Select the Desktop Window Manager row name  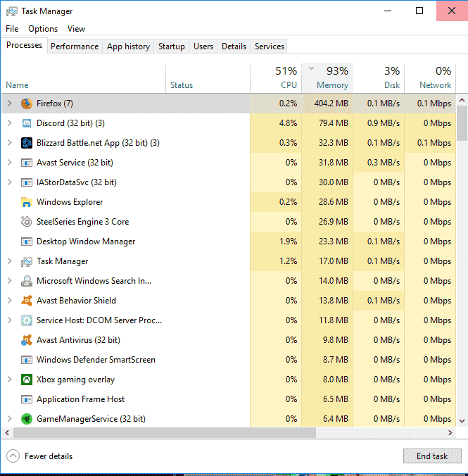pyautogui.click(x=86, y=242)
